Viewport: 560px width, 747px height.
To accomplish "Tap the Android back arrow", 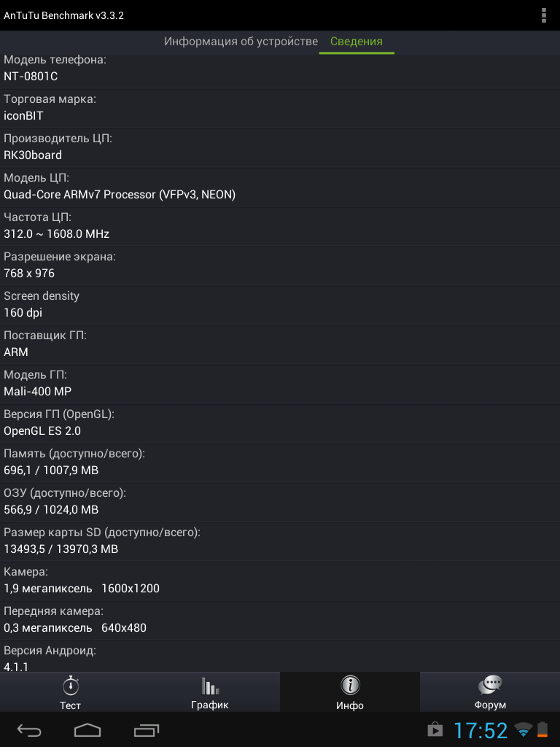I will [x=29, y=729].
